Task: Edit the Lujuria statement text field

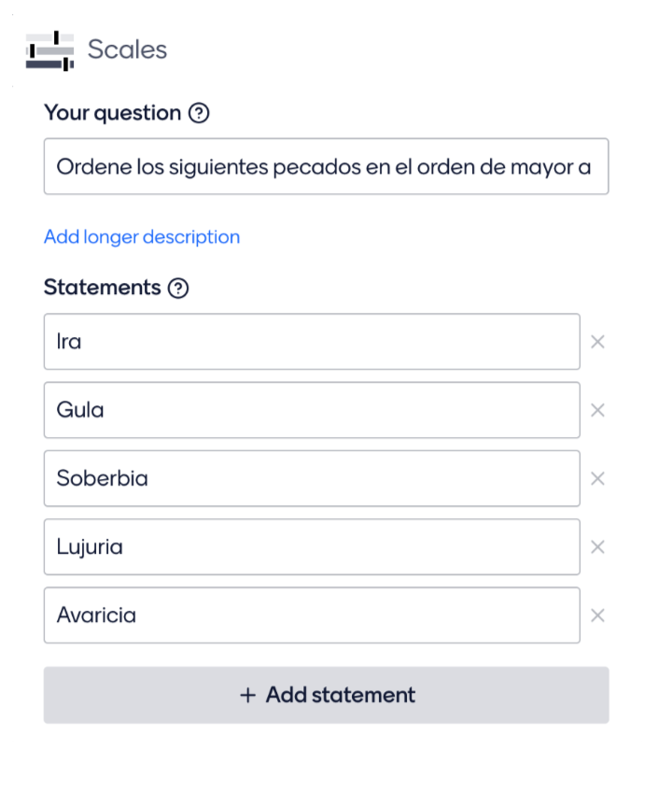Action: (x=312, y=546)
